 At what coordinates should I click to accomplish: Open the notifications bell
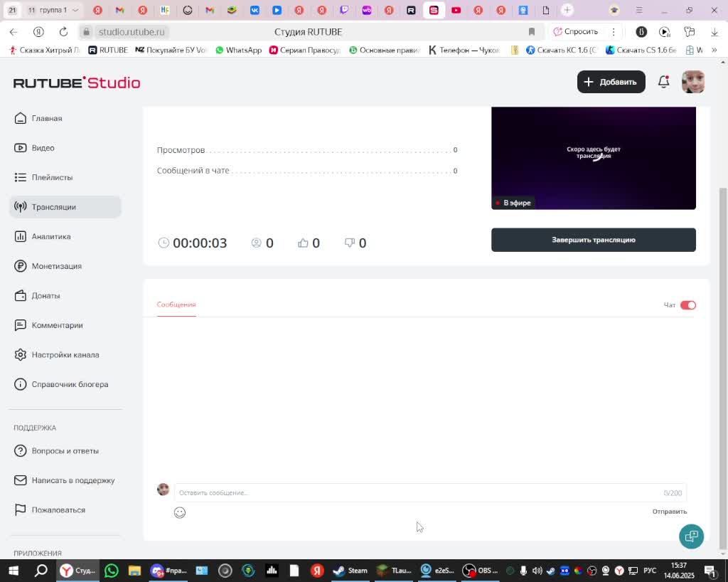[664, 82]
